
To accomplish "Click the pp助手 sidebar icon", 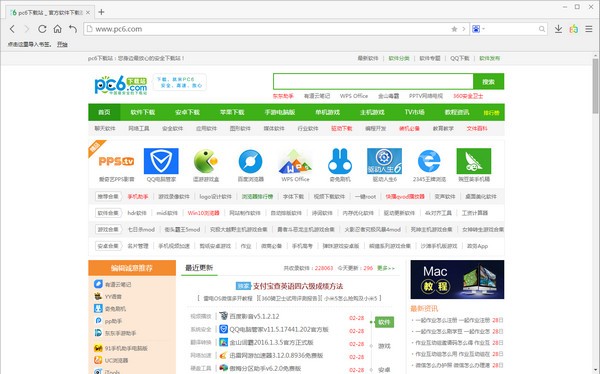I will coord(98,321).
